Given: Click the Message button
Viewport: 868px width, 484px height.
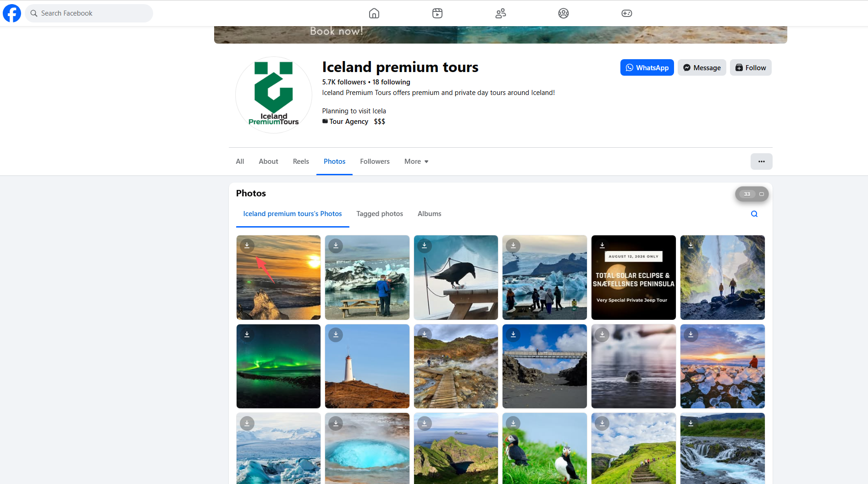Looking at the screenshot, I should [702, 67].
